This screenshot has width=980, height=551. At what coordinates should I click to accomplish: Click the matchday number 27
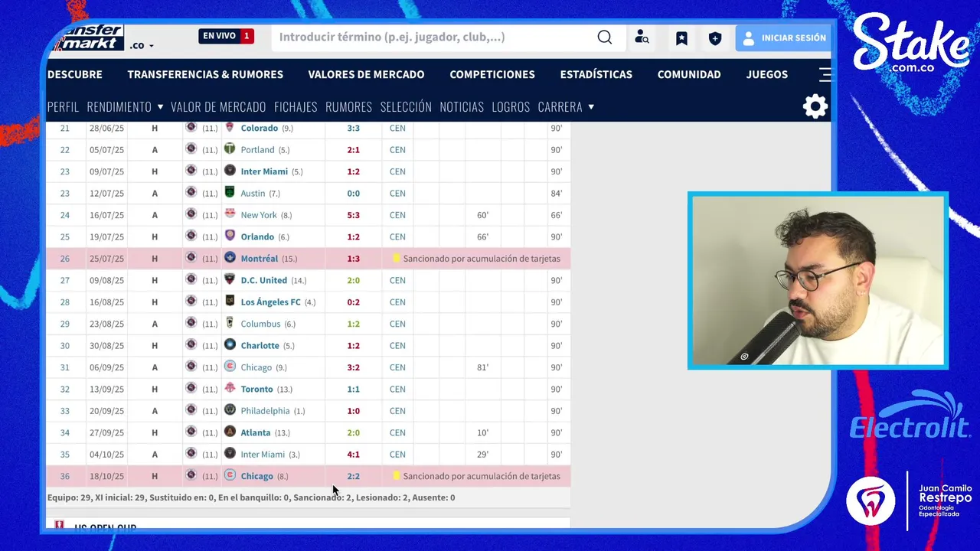click(x=64, y=280)
